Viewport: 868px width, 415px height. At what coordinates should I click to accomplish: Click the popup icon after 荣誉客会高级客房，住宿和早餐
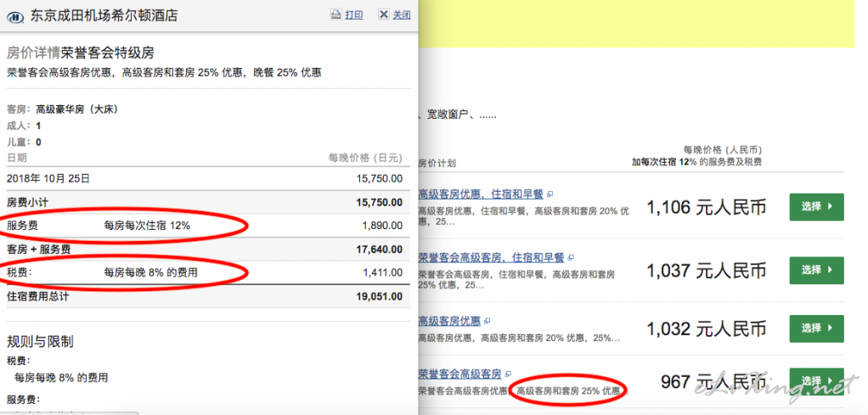570,257
